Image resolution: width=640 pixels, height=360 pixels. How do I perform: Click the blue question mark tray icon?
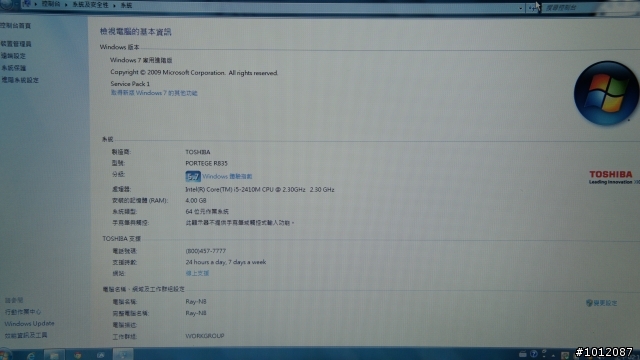533,354
